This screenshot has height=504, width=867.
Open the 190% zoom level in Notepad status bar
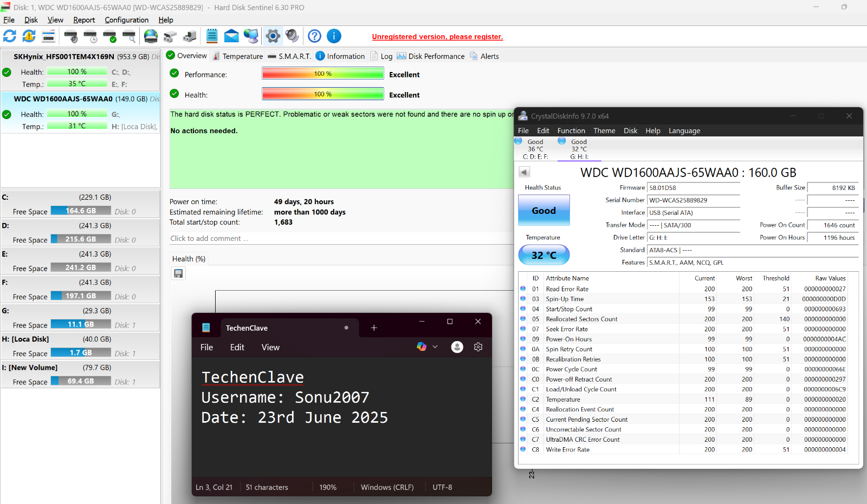[x=328, y=487]
